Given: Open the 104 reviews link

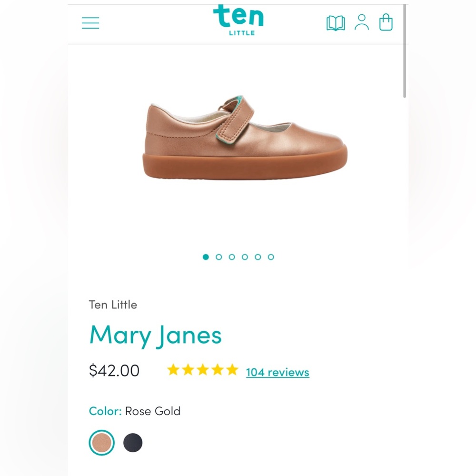Looking at the screenshot, I should (277, 373).
